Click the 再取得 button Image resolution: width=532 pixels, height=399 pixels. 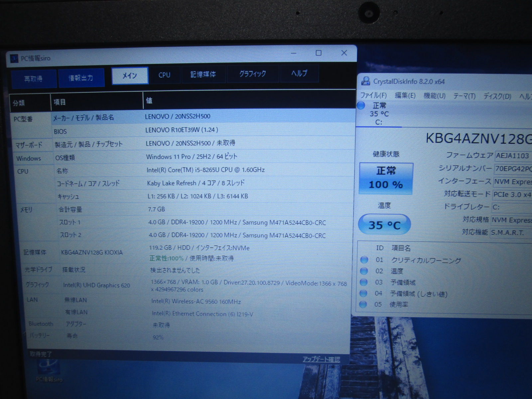point(34,78)
